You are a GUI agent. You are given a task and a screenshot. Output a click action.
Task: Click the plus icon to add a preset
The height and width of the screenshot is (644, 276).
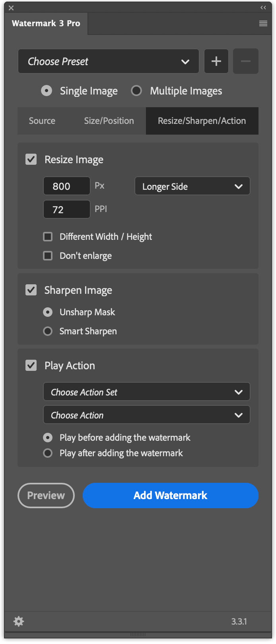click(x=216, y=61)
